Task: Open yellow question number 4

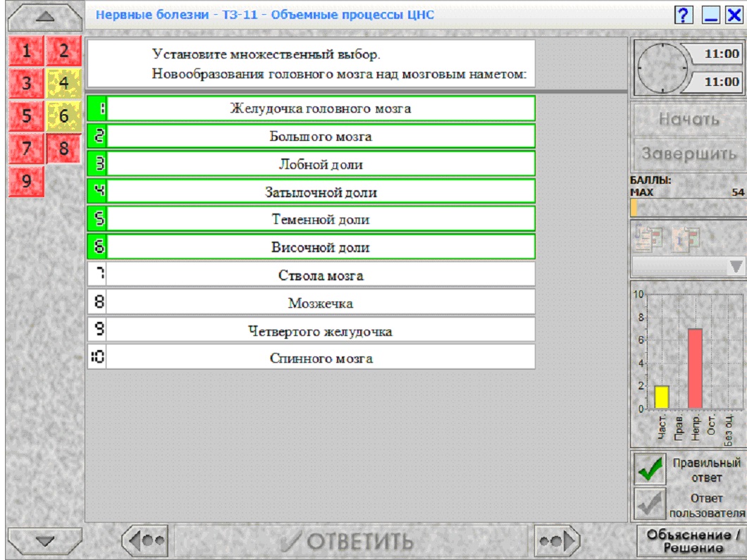Action: pos(64,83)
